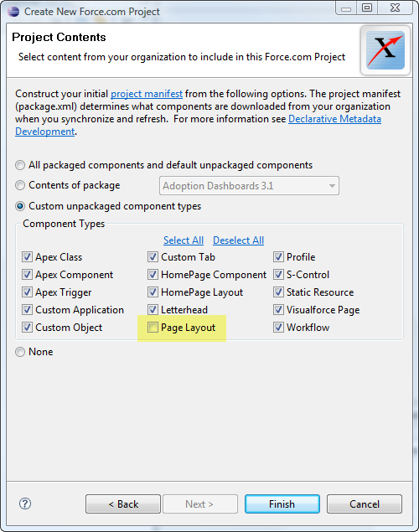Toggle the Custom Tab checkbox

153,257
